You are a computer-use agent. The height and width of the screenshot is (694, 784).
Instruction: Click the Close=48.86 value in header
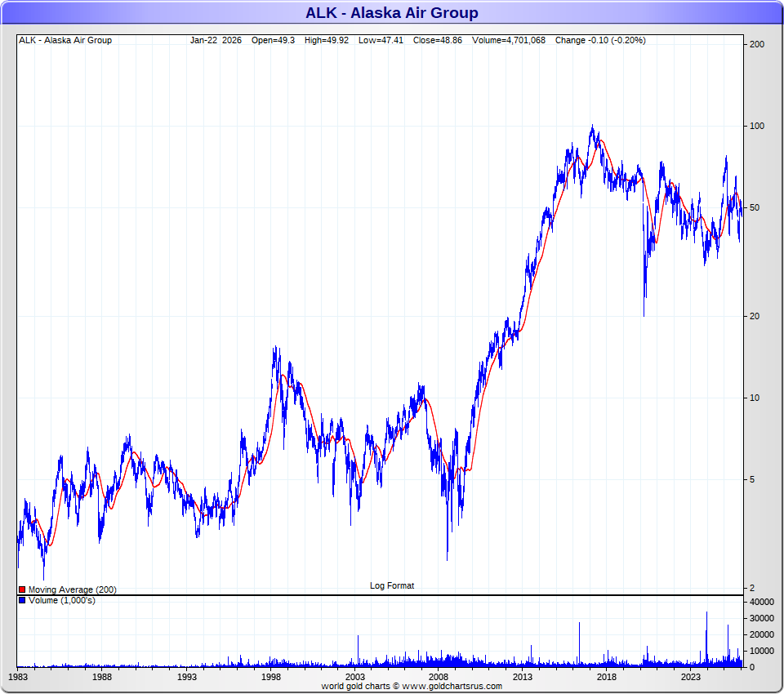point(438,40)
